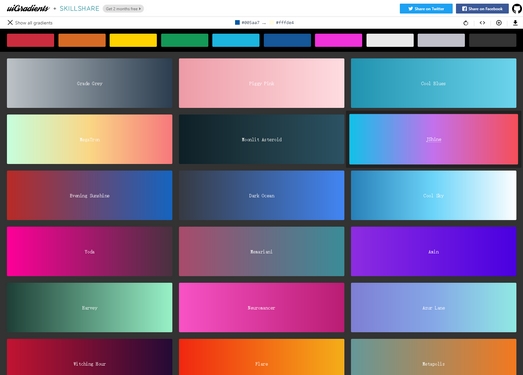The image size is (523, 375).
Task: Select the Metapolis gradient
Action: [x=434, y=357]
